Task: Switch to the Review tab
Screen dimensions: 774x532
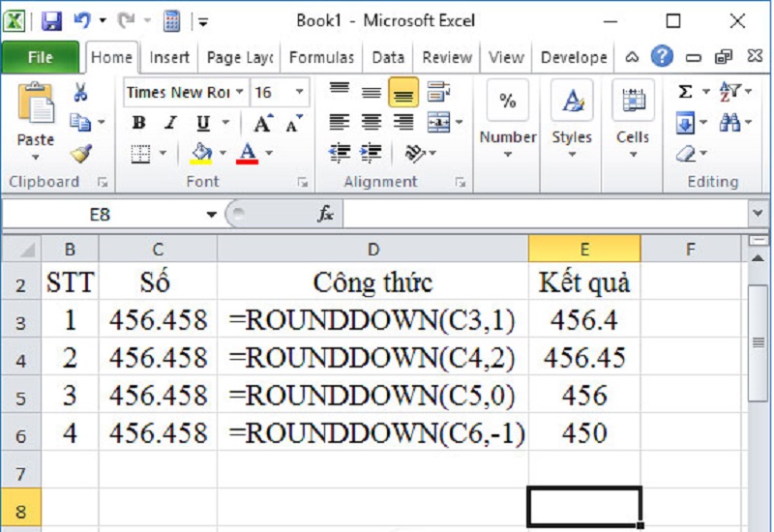Action: point(447,58)
